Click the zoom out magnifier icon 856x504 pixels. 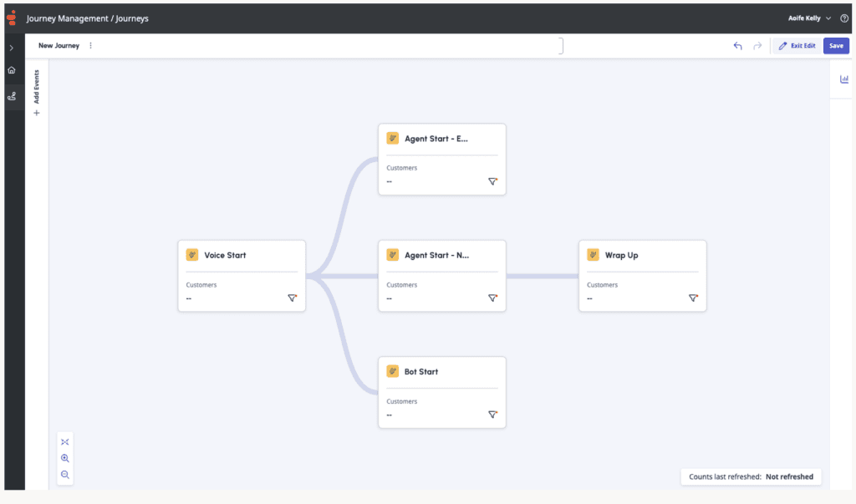point(65,475)
